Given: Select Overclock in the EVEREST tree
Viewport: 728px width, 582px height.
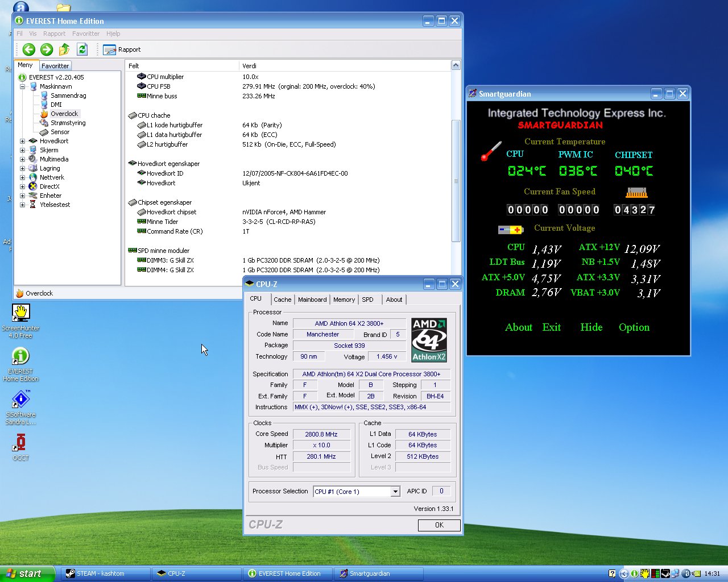Looking at the screenshot, I should 64,114.
